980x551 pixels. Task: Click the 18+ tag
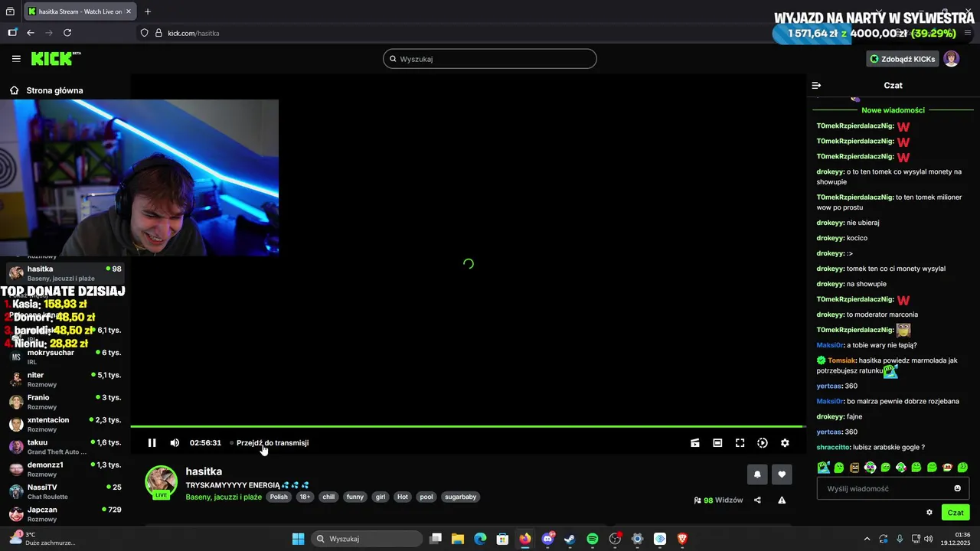point(305,497)
